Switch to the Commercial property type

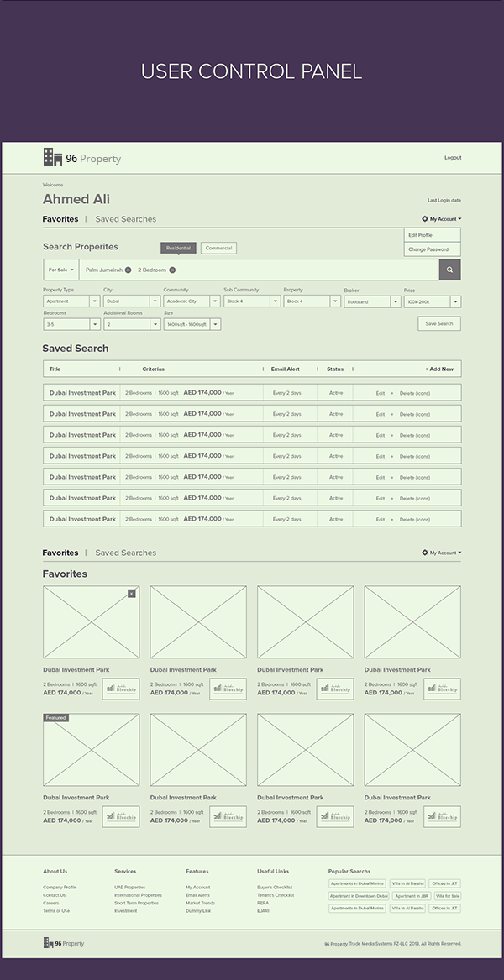point(218,248)
